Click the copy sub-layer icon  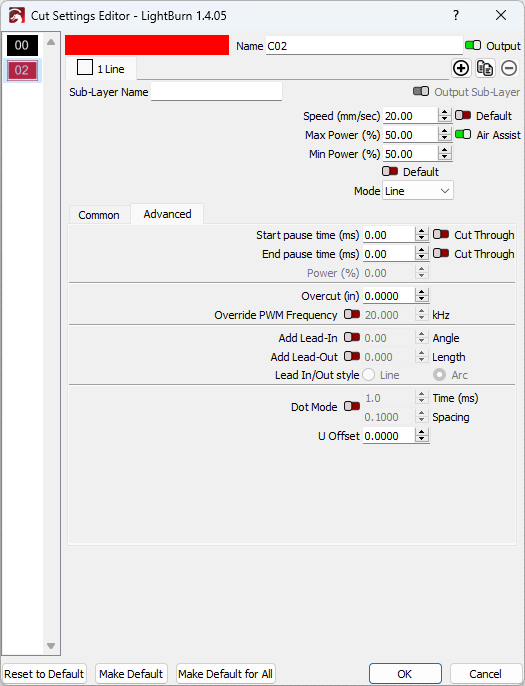(485, 68)
